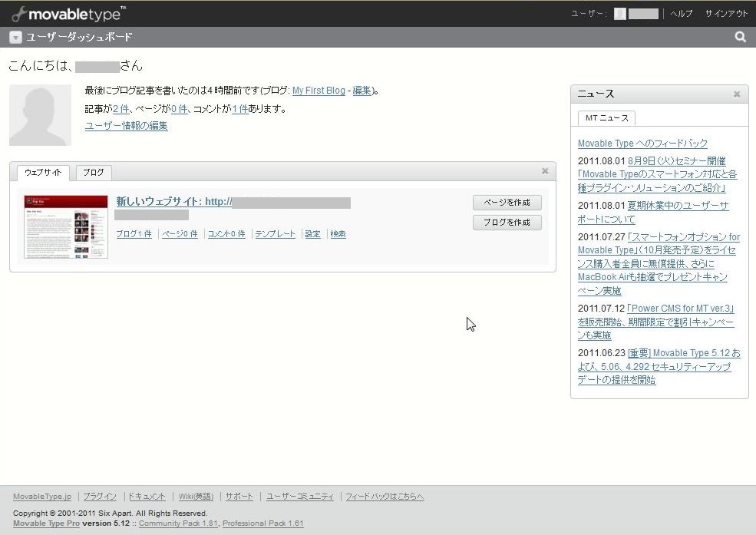The height and width of the screenshot is (535, 756).
Task: Click ユーザー情報の編集 link
Action: pyautogui.click(x=127, y=126)
